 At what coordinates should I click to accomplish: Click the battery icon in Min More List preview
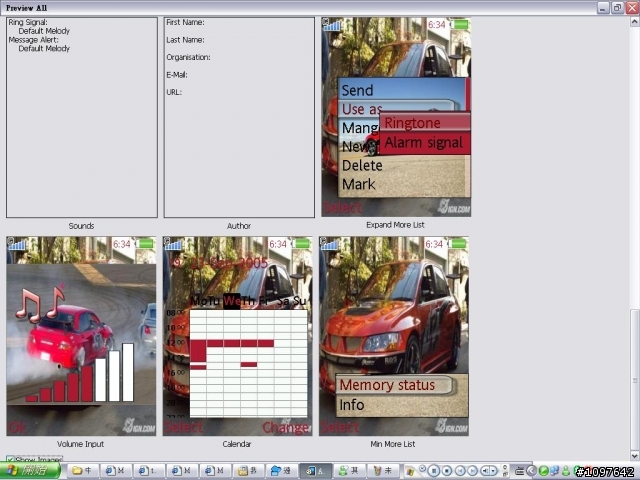click(x=458, y=244)
